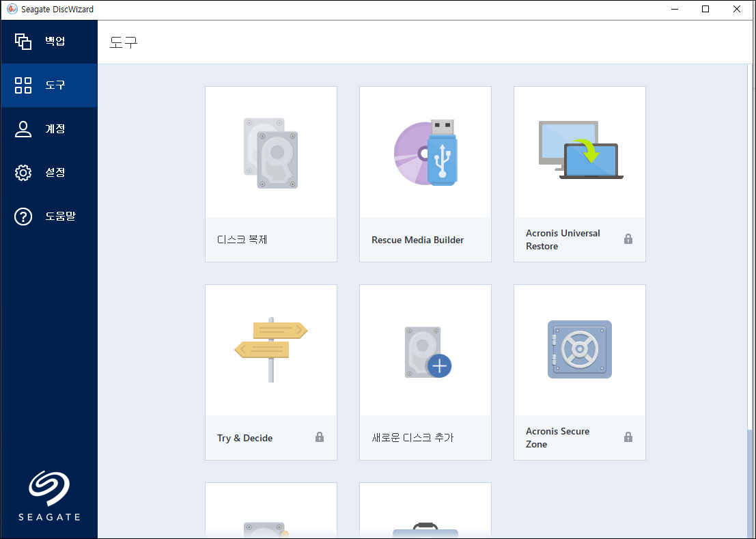Open Acronis Universal Restore label
The height and width of the screenshot is (539, 756).
pos(563,240)
